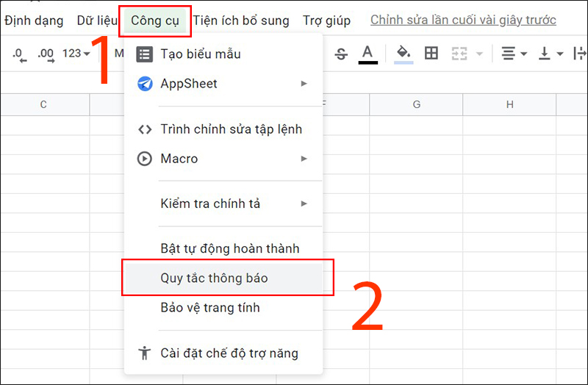Expand the Kiểm tra chính tả submenu arrow

click(304, 204)
